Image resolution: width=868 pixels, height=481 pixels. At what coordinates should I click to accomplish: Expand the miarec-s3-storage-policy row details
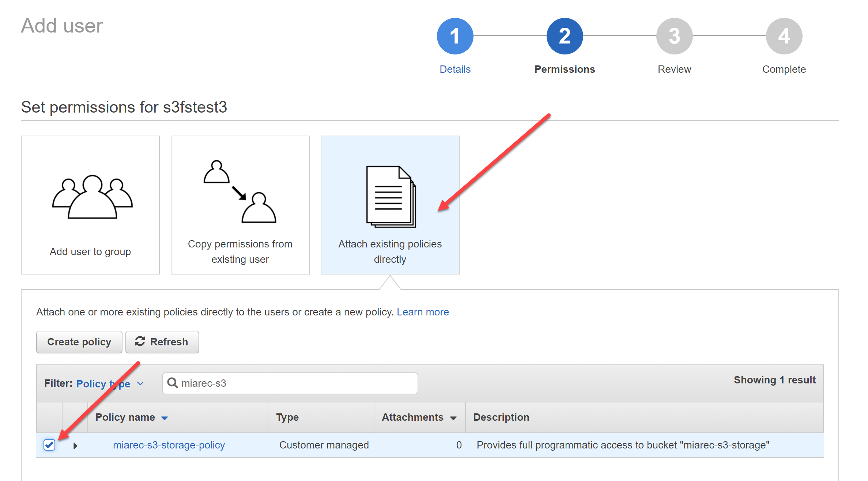click(75, 446)
